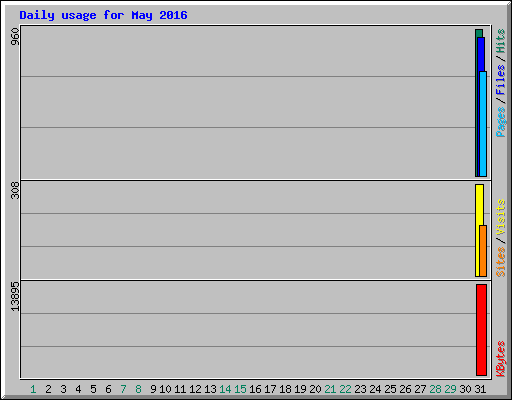Screen dimensions: 512x400
Task: Click the Files legend label
Action: pyautogui.click(x=501, y=79)
